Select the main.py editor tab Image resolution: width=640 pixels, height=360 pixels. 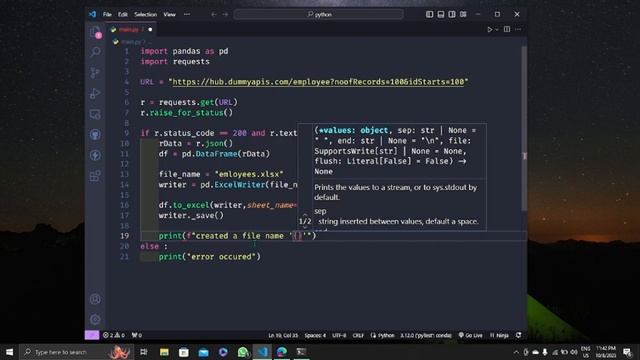click(x=131, y=29)
